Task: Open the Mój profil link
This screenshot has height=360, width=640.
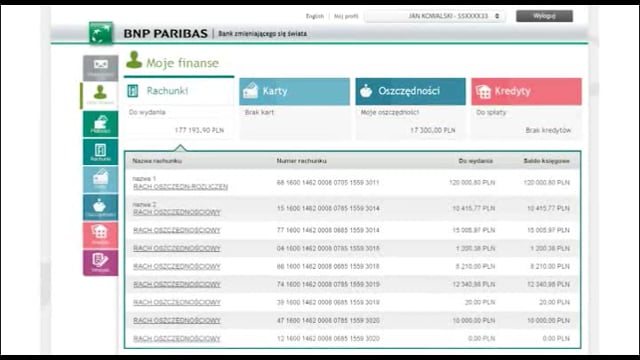Action: pos(346,16)
